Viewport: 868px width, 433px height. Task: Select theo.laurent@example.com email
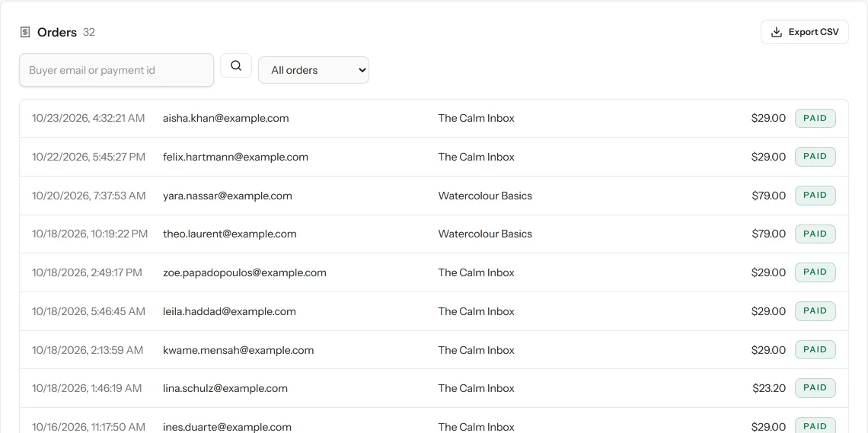pyautogui.click(x=230, y=234)
